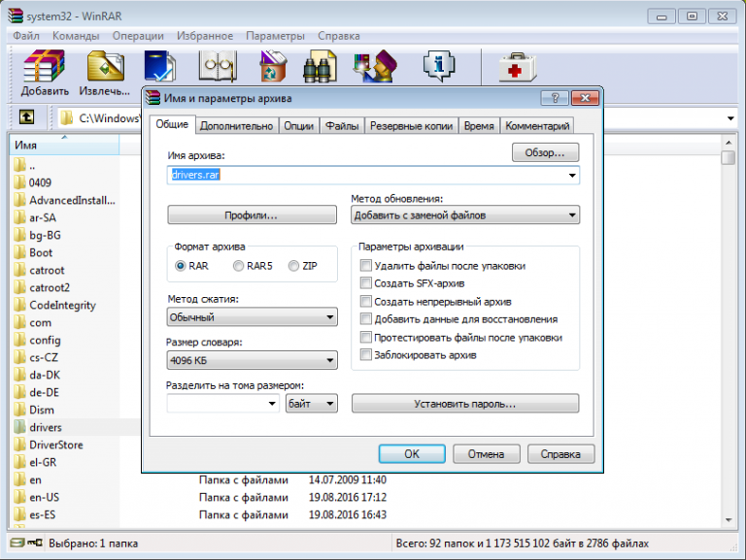Switch to the Резервные копии tab
The height and width of the screenshot is (560, 746).
pos(411,126)
